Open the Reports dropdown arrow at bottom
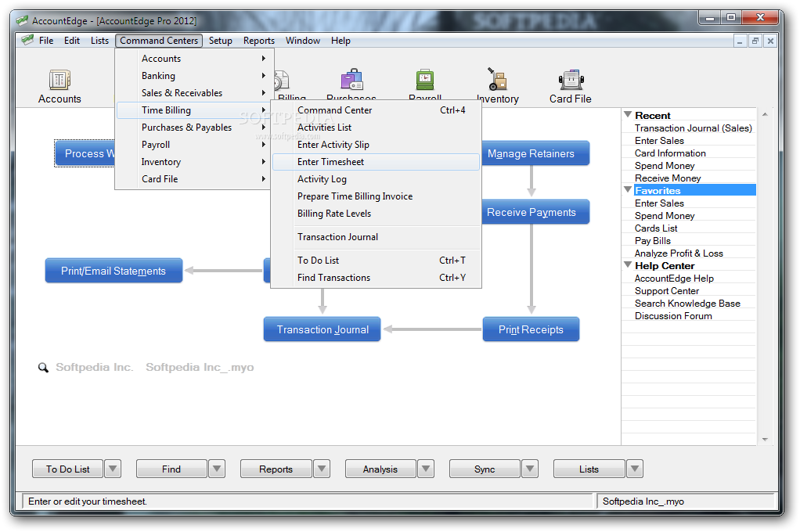This screenshot has height=532, width=800. click(322, 469)
